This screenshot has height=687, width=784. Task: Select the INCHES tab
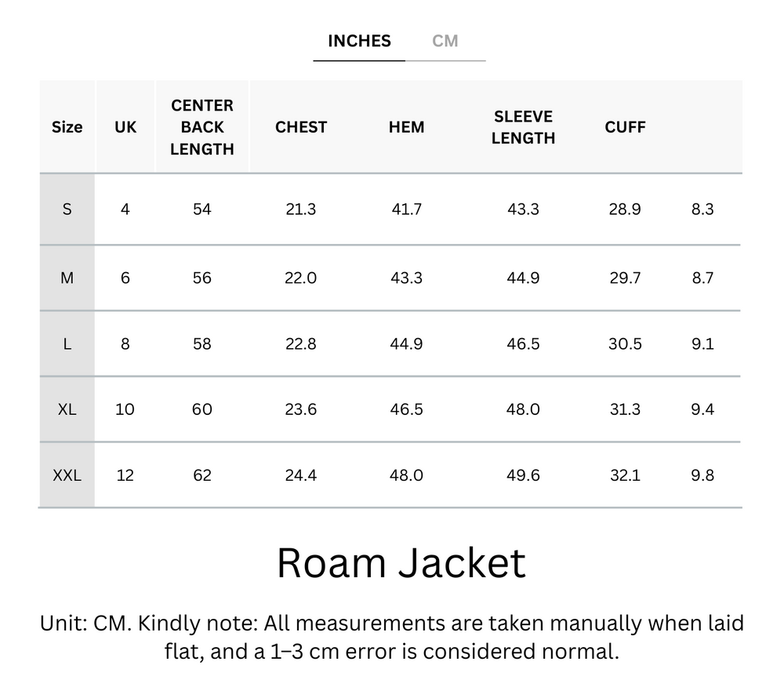(x=358, y=41)
